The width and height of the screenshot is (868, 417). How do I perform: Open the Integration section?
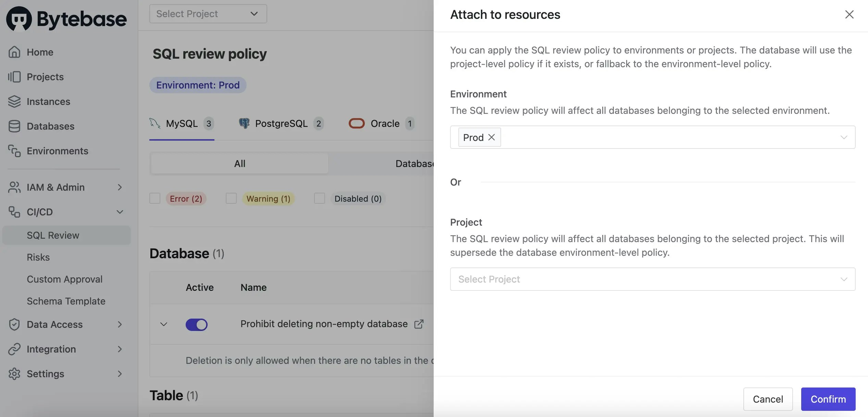[x=51, y=349]
